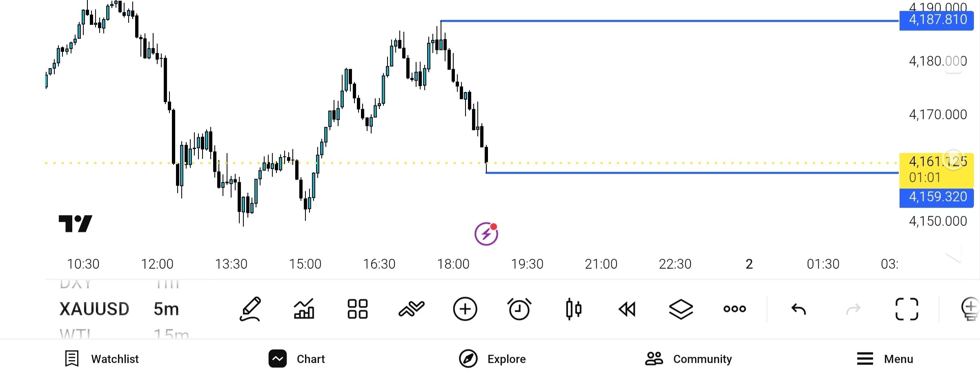Select the pencil drawing tool

(x=250, y=309)
